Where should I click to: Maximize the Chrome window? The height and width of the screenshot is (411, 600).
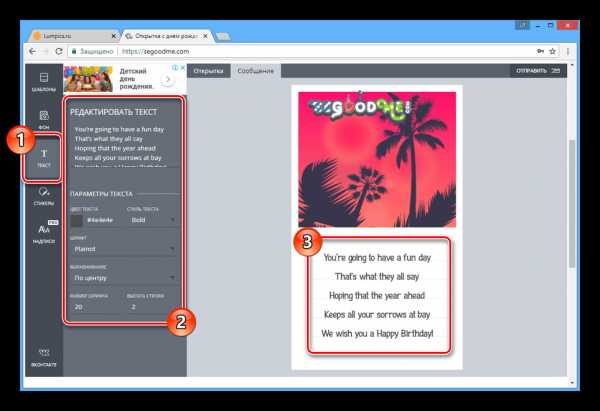tap(550, 26)
